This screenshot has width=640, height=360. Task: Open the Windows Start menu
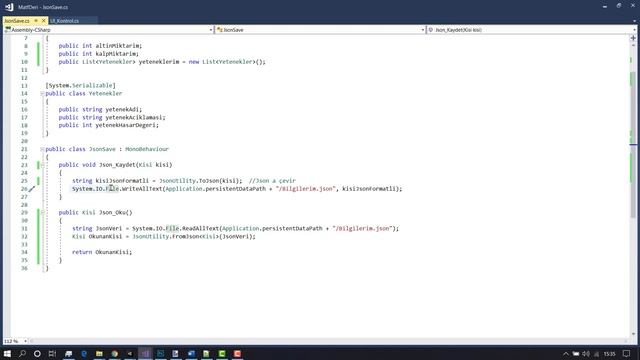pyautogui.click(x=7, y=353)
